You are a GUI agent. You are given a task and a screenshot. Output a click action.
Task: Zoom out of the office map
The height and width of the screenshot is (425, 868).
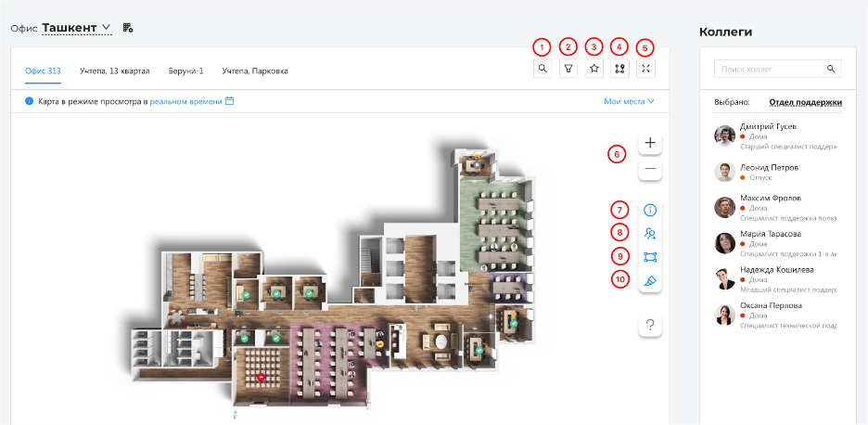coord(650,170)
